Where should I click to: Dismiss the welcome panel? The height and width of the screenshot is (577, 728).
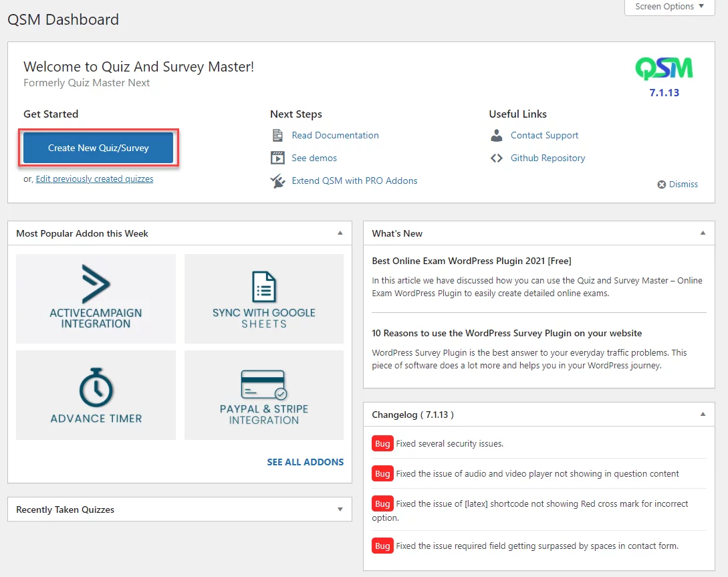[678, 185]
